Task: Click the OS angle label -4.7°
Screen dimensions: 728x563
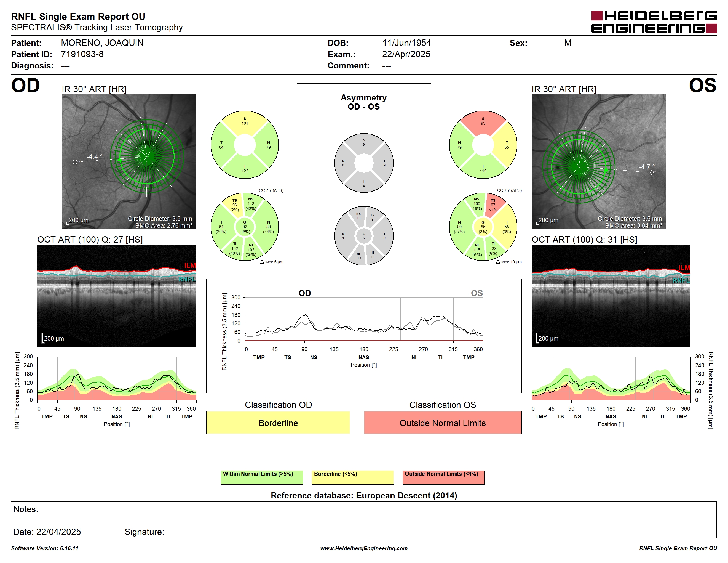Action: pyautogui.click(x=647, y=167)
